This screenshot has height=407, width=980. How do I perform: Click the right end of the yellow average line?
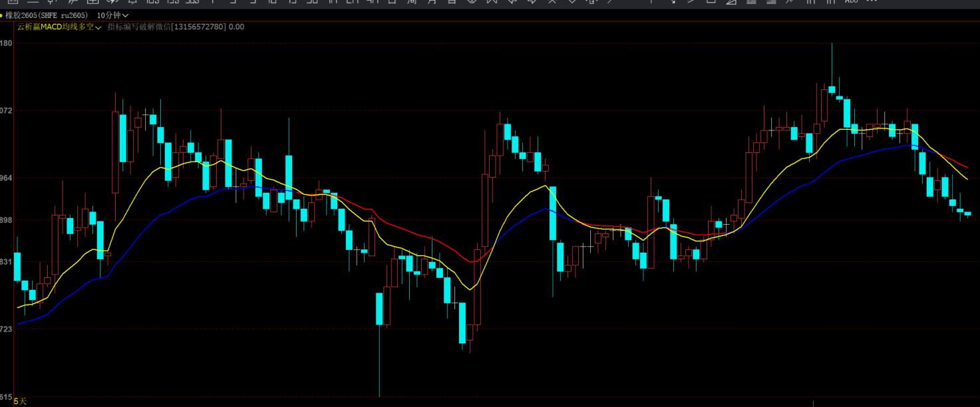click(x=967, y=179)
